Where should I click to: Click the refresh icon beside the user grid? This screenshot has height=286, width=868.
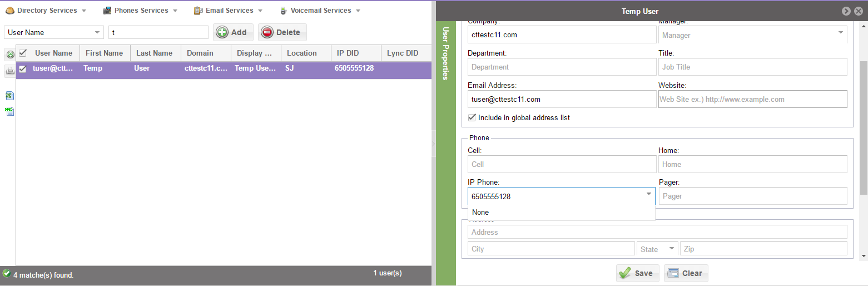pyautogui.click(x=10, y=55)
